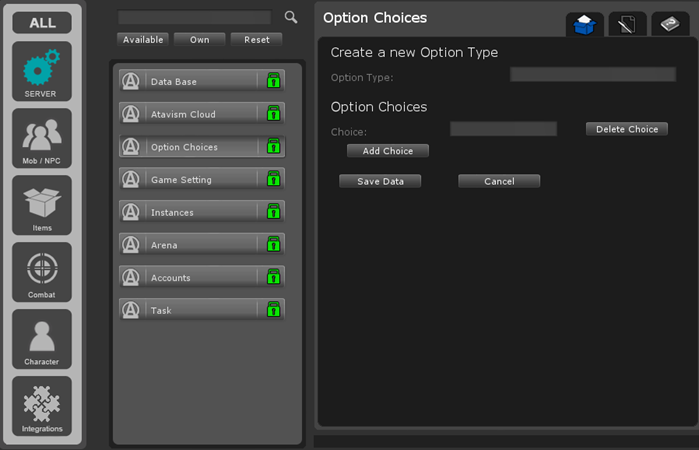
Task: Toggle the green lock on Data Base
Action: point(272,81)
